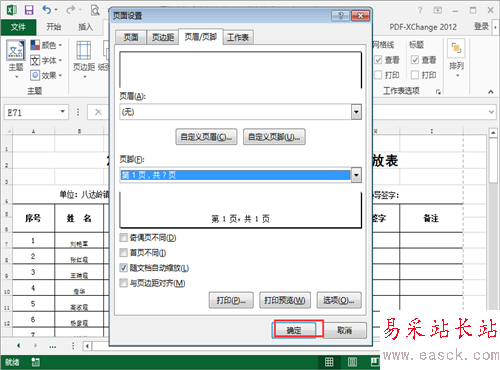The height and width of the screenshot is (370, 500).
Task: Select the Header/Footer (页眉/页脚) tab
Action: [201, 36]
